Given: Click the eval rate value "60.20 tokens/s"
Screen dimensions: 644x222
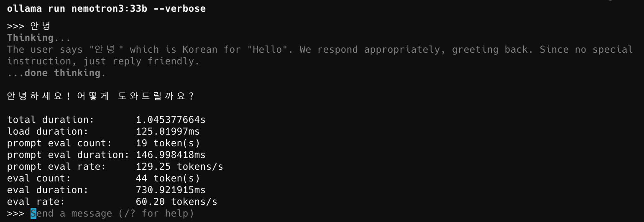Looking at the screenshot, I should pos(176,202).
